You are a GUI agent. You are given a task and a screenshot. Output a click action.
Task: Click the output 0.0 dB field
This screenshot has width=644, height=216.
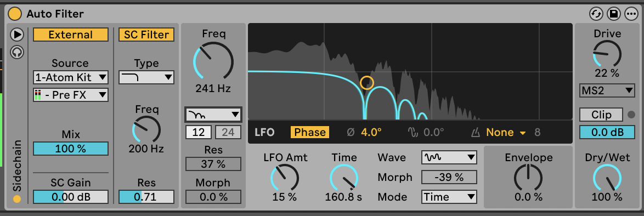pyautogui.click(x=607, y=132)
